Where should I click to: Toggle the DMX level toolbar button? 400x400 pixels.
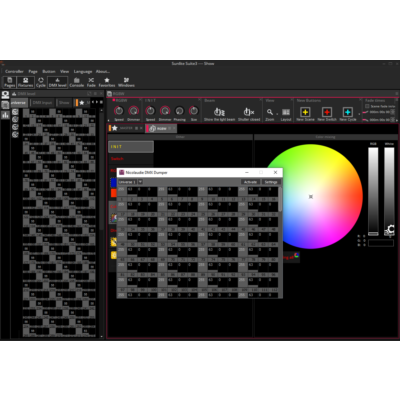pyautogui.click(x=58, y=82)
